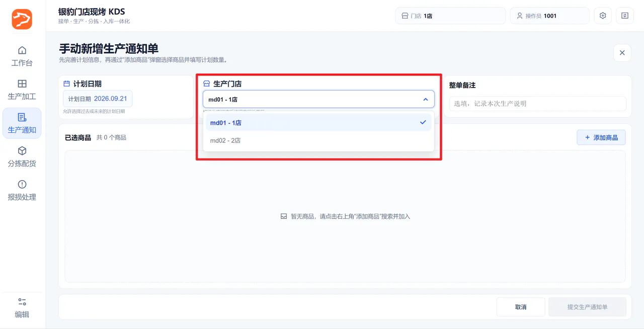Open the 门店 1店 selector
The image size is (644, 329).
450,16
